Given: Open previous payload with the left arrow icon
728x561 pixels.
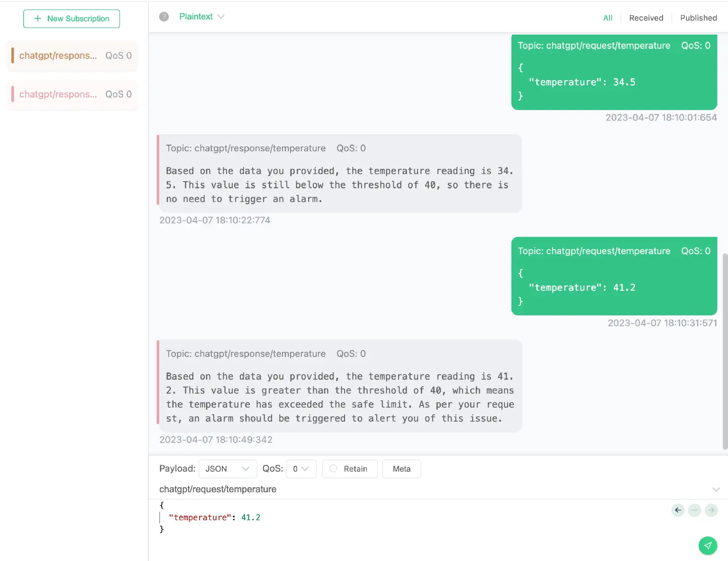Looking at the screenshot, I should pos(677,510).
